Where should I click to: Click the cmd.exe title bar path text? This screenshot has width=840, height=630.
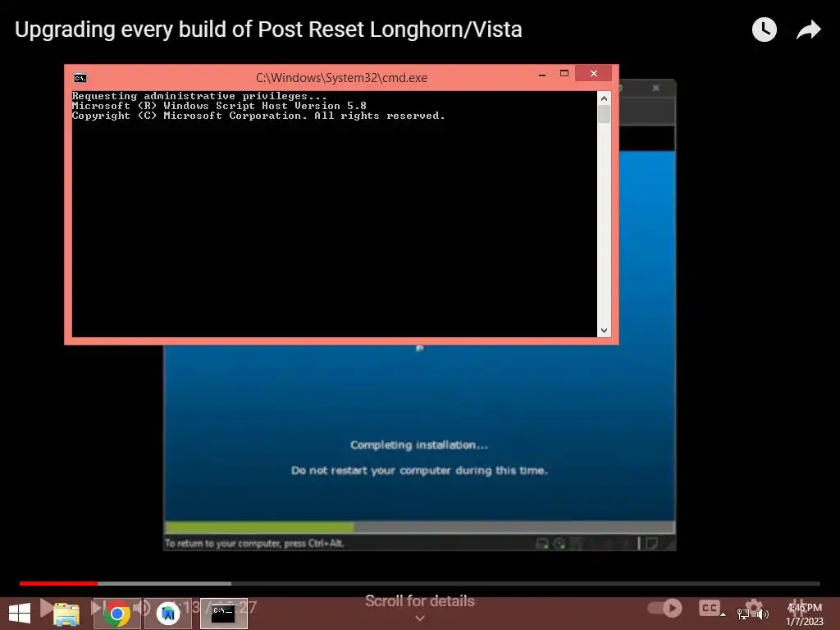click(341, 78)
